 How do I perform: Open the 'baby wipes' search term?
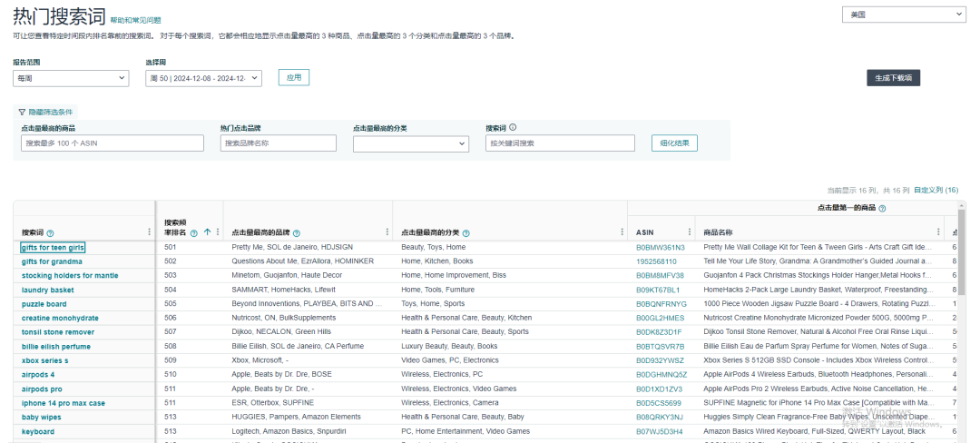(x=41, y=418)
